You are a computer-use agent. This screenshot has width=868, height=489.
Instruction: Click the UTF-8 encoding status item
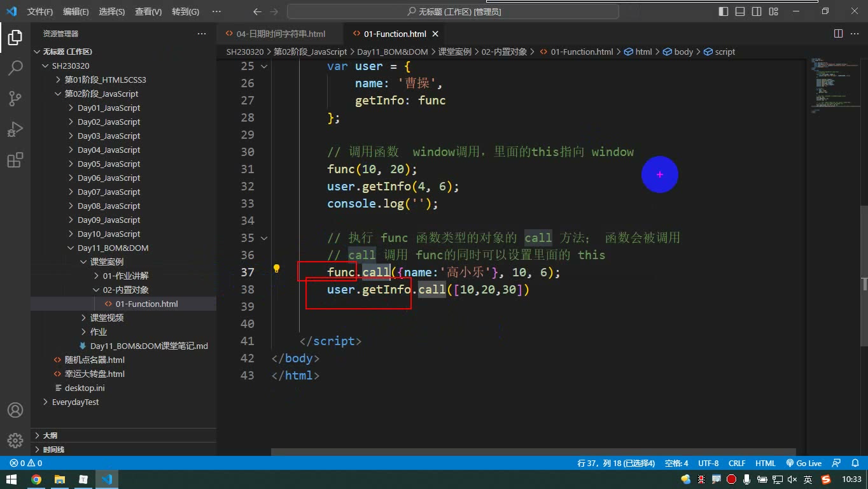click(x=708, y=463)
